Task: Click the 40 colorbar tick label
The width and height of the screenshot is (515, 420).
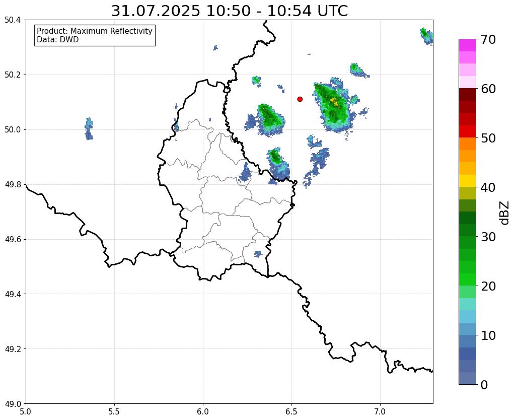Action: point(488,187)
